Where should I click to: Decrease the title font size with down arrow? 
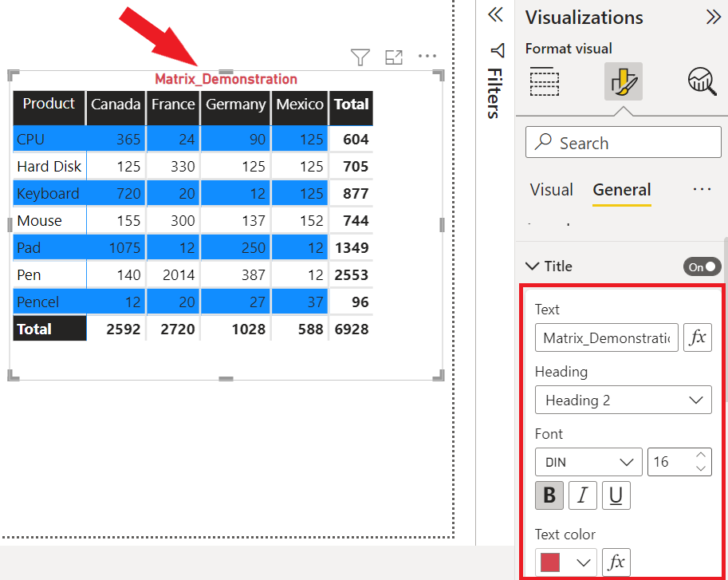tap(701, 468)
